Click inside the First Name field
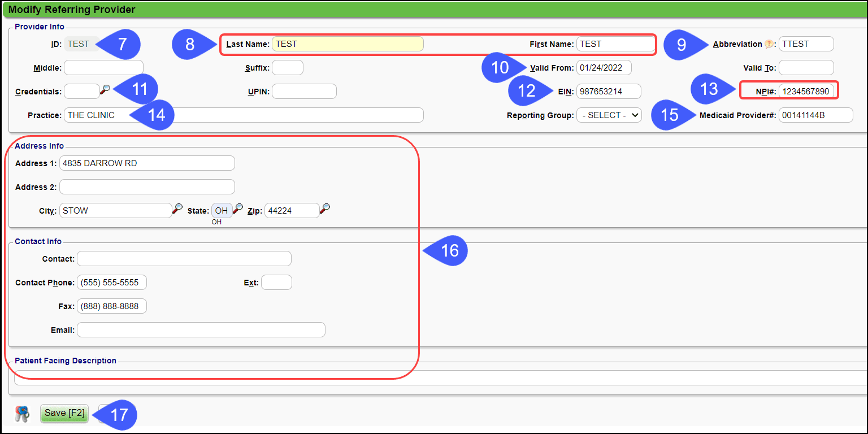The width and height of the screenshot is (868, 434). point(615,44)
